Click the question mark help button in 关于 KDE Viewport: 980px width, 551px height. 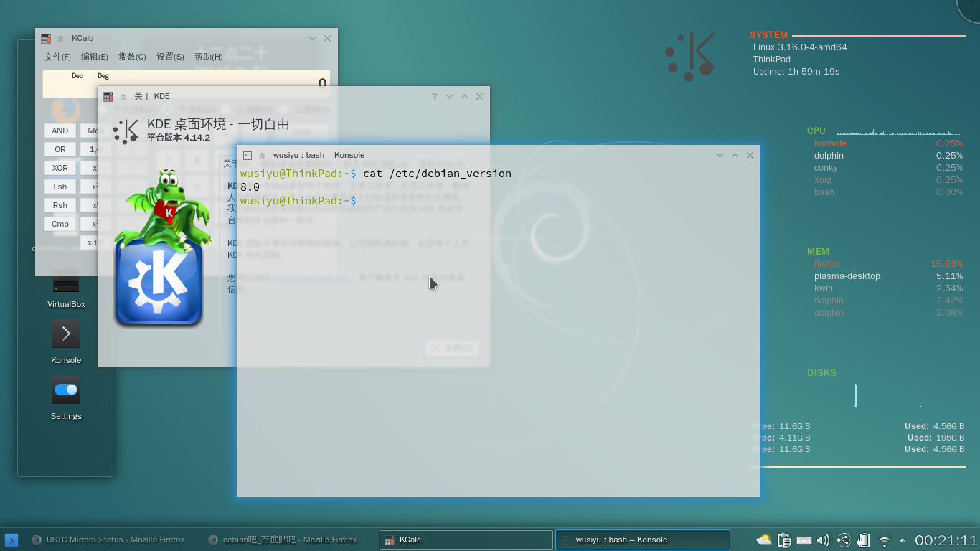(x=435, y=96)
